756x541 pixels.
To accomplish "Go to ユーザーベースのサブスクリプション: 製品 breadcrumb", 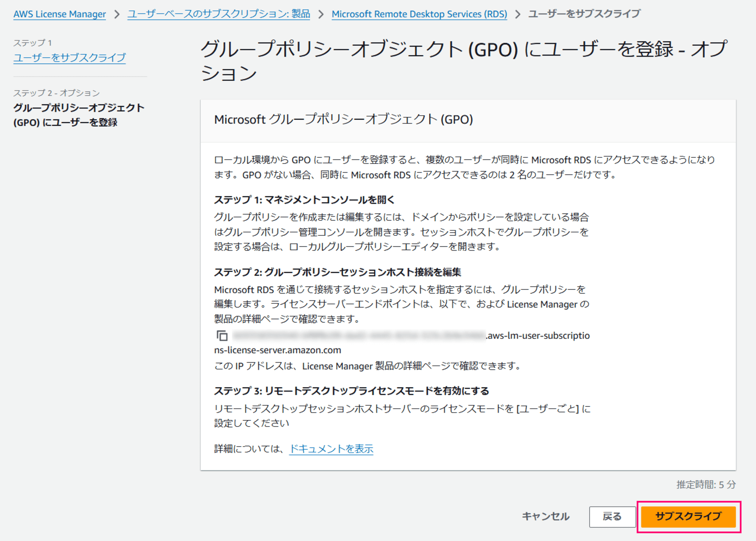I will 219,14.
